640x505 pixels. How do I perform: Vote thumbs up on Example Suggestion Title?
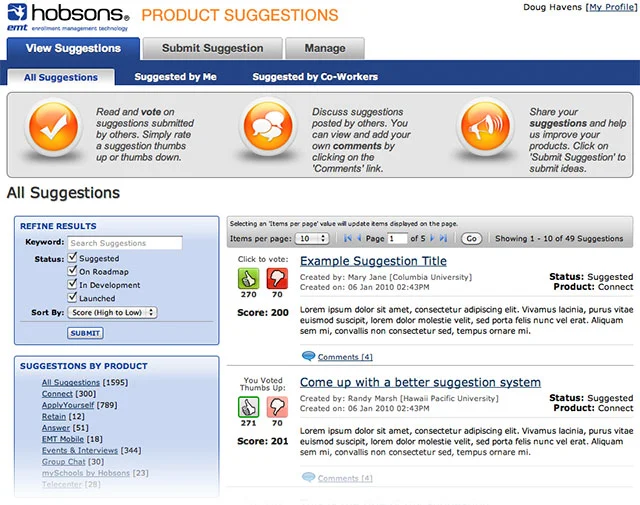point(249,278)
